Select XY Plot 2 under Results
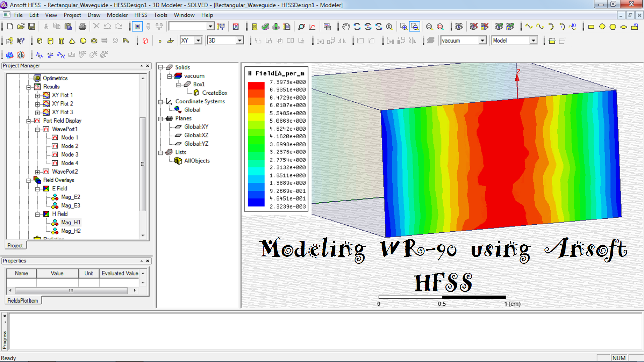The height and width of the screenshot is (362, 644). tap(62, 104)
